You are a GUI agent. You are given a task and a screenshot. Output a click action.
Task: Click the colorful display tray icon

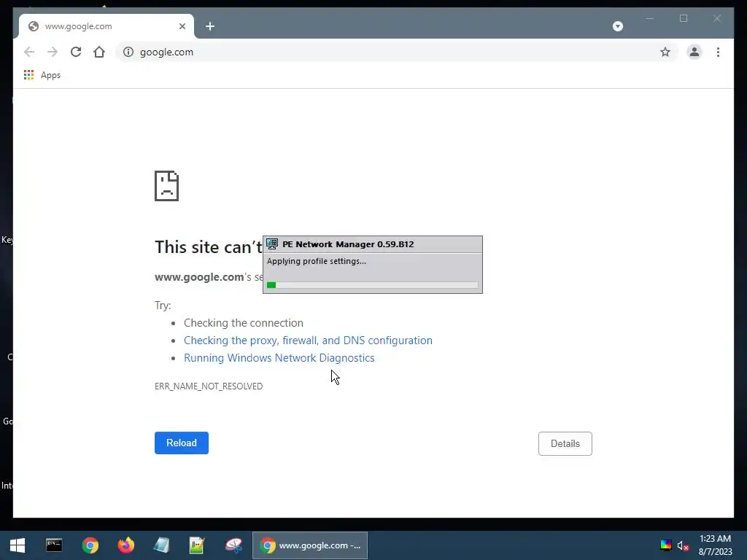665,545
